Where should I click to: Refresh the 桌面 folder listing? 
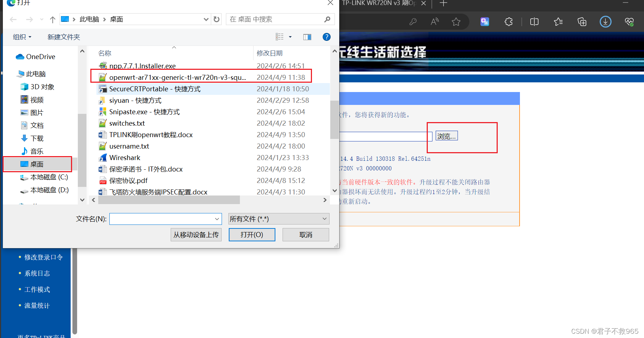click(x=217, y=19)
